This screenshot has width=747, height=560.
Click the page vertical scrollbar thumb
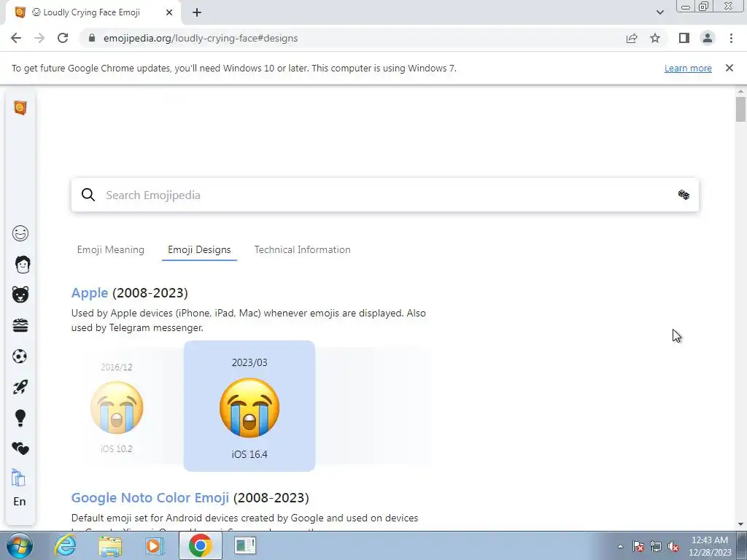pyautogui.click(x=740, y=109)
